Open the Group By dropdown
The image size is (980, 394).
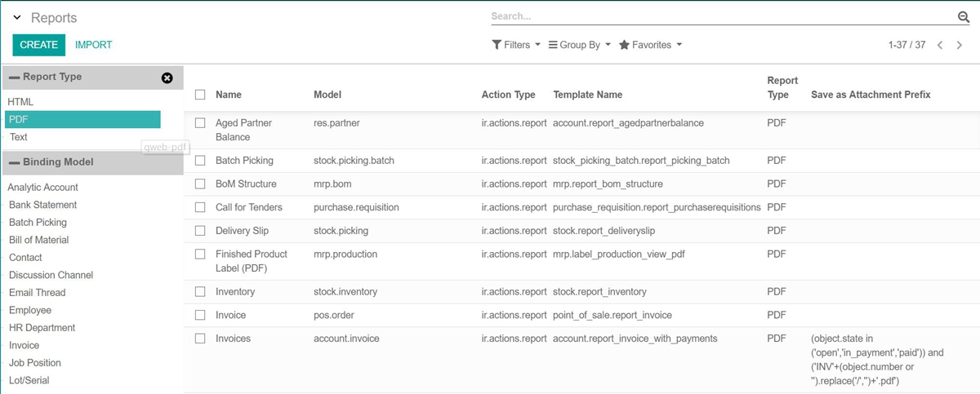579,45
